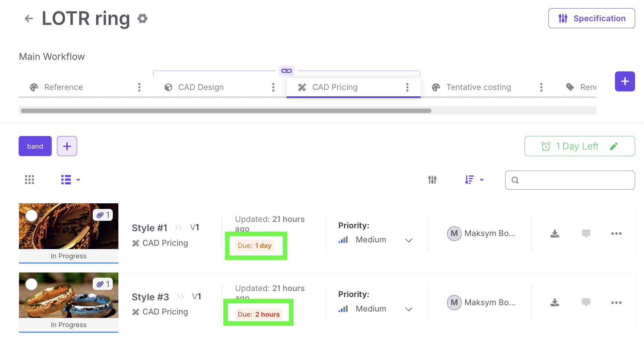
Task: Download Style #1 files
Action: click(x=555, y=233)
